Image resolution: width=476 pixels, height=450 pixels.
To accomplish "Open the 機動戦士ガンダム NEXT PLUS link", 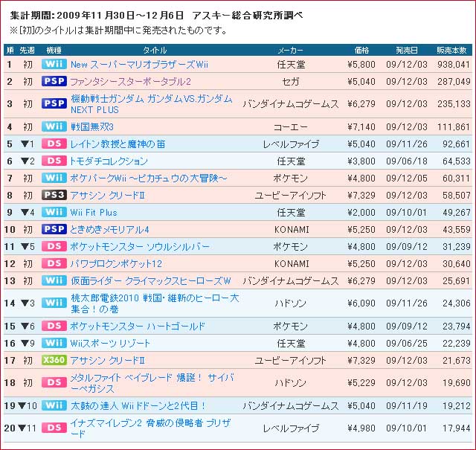I will [x=152, y=104].
